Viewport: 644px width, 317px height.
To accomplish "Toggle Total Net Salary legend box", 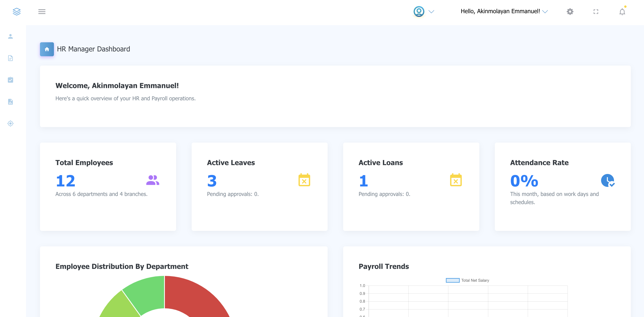I will tap(453, 280).
